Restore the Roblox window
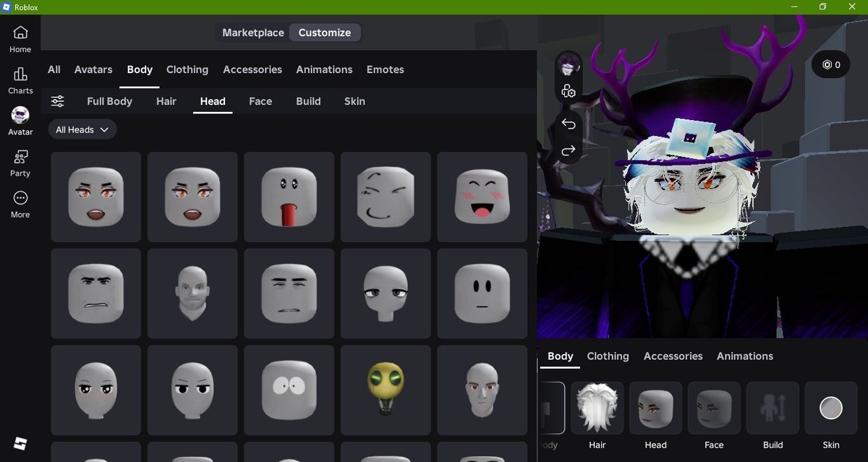868x462 pixels. pos(822,7)
